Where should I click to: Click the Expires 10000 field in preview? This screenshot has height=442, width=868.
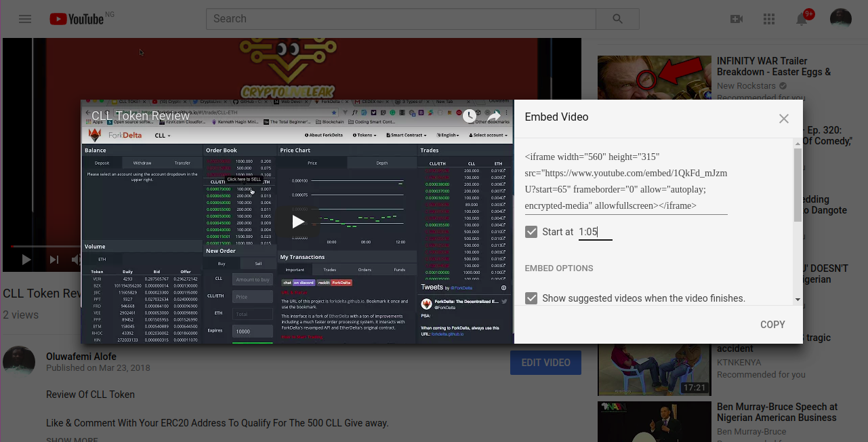pyautogui.click(x=252, y=331)
